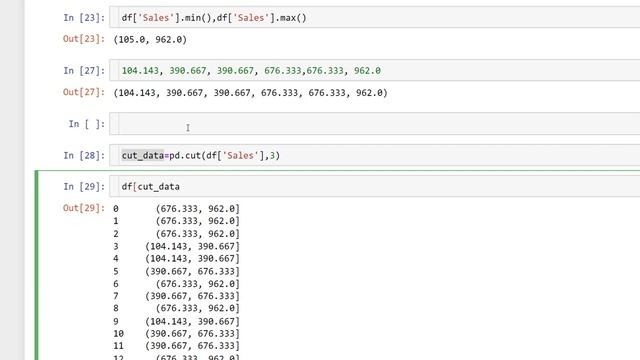
Task: Click the In [28] pd.cut code cell
Action: 375,155
